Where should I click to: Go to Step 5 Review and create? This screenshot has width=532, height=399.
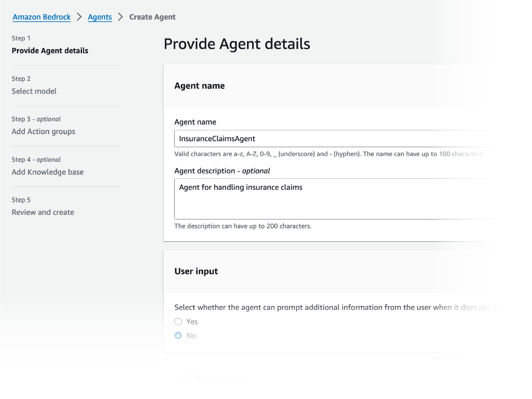(x=43, y=212)
